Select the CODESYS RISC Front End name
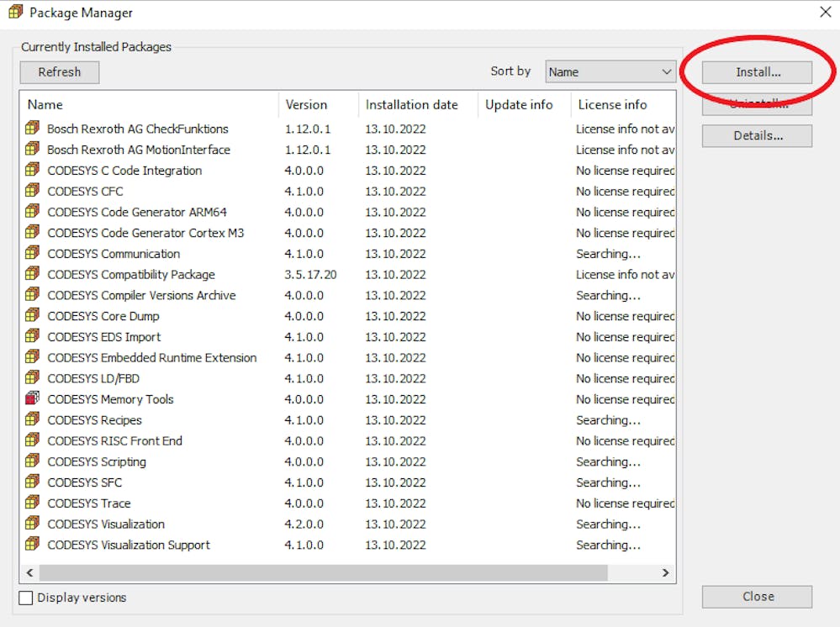The image size is (840, 627). pyautogui.click(x=114, y=441)
